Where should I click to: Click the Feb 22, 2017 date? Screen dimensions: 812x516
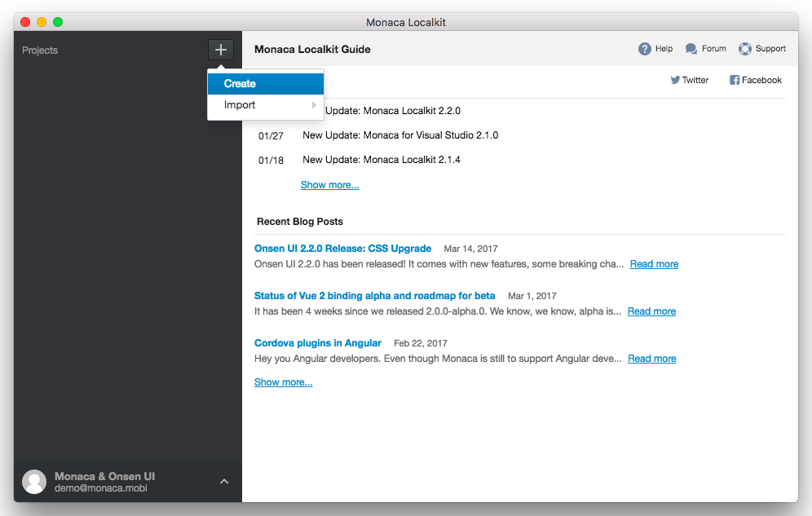[421, 343]
